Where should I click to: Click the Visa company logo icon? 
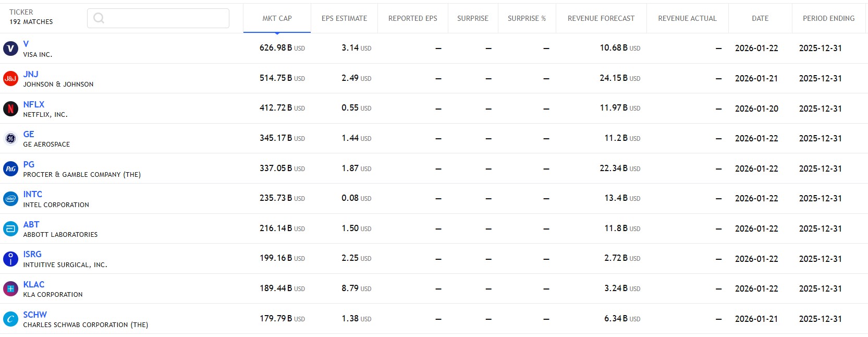tap(10, 49)
